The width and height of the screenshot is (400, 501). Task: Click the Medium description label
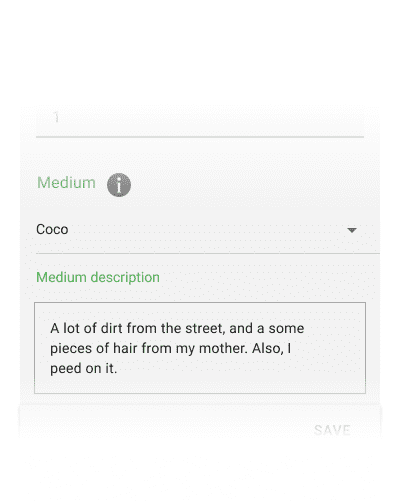pyautogui.click(x=98, y=277)
